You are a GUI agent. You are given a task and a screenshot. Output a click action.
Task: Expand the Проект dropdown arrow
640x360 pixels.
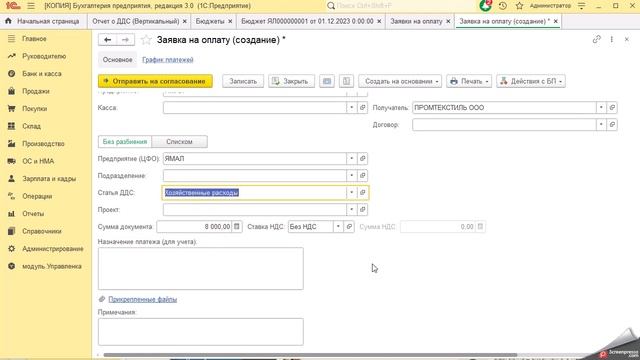pyautogui.click(x=351, y=210)
